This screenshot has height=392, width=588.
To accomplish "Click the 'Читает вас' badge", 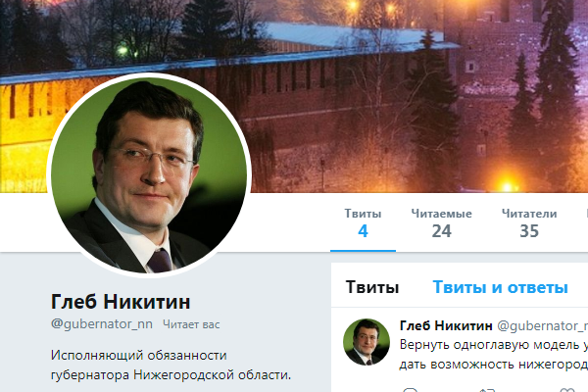I will 191,324.
